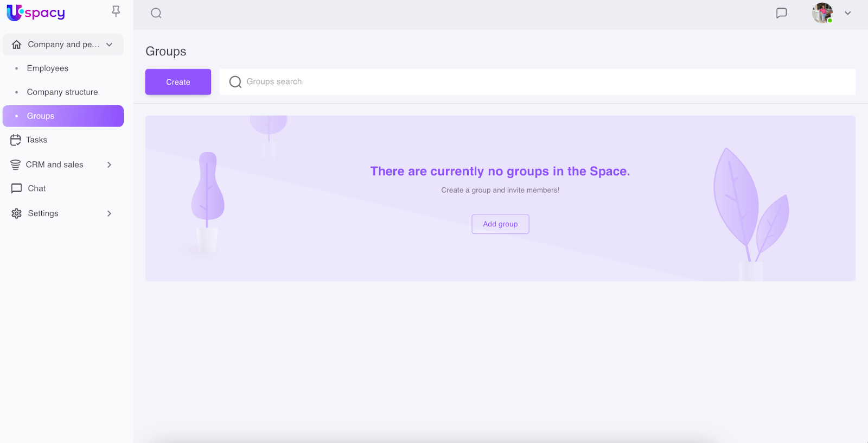This screenshot has width=868, height=443.
Task: Open the chat messages icon in header
Action: 781,13
